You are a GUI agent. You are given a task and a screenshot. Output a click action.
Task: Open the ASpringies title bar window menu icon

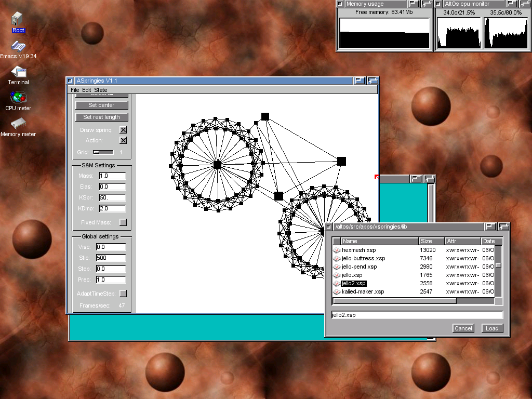[70, 81]
